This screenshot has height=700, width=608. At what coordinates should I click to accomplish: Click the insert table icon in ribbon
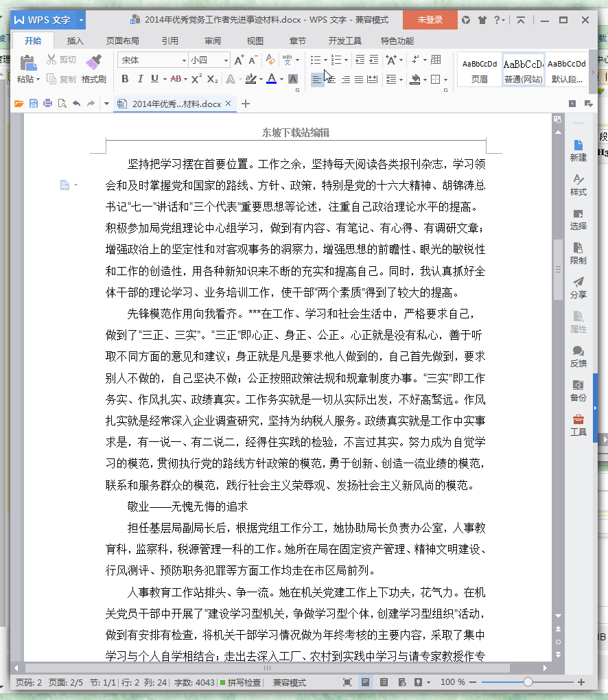coord(436,60)
